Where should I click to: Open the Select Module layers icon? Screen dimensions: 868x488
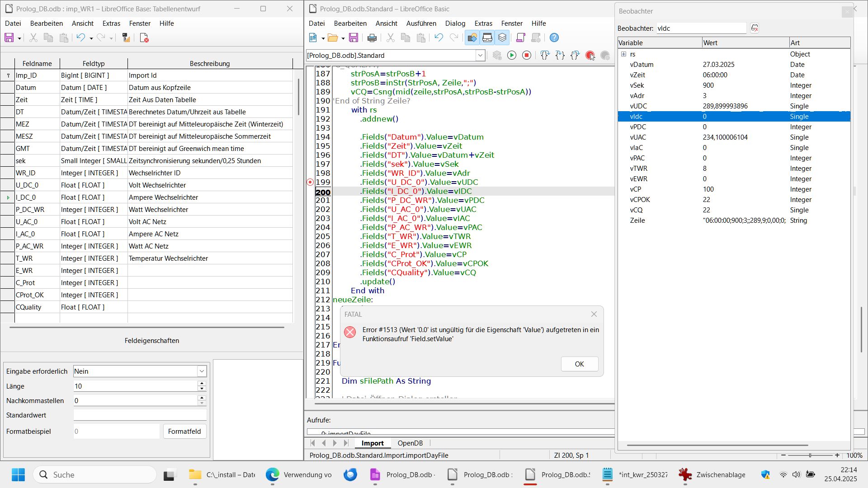coord(502,38)
